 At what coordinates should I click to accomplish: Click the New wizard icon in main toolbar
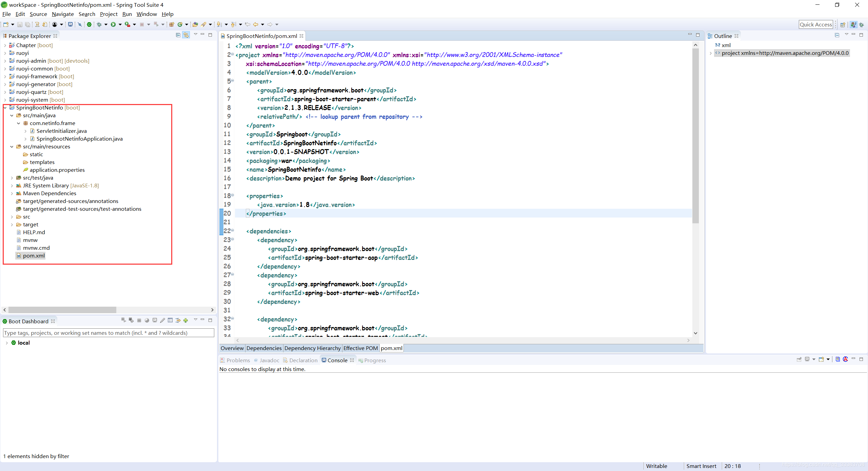[6, 24]
